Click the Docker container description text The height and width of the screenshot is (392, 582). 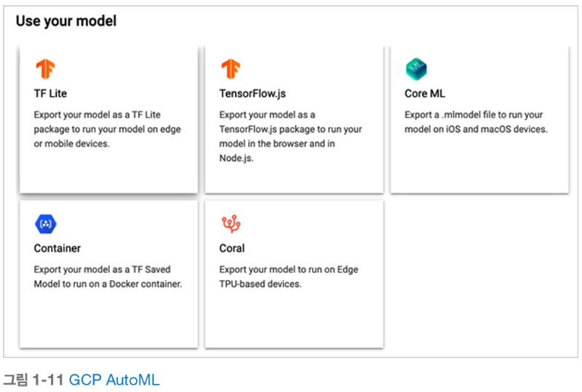(x=108, y=276)
